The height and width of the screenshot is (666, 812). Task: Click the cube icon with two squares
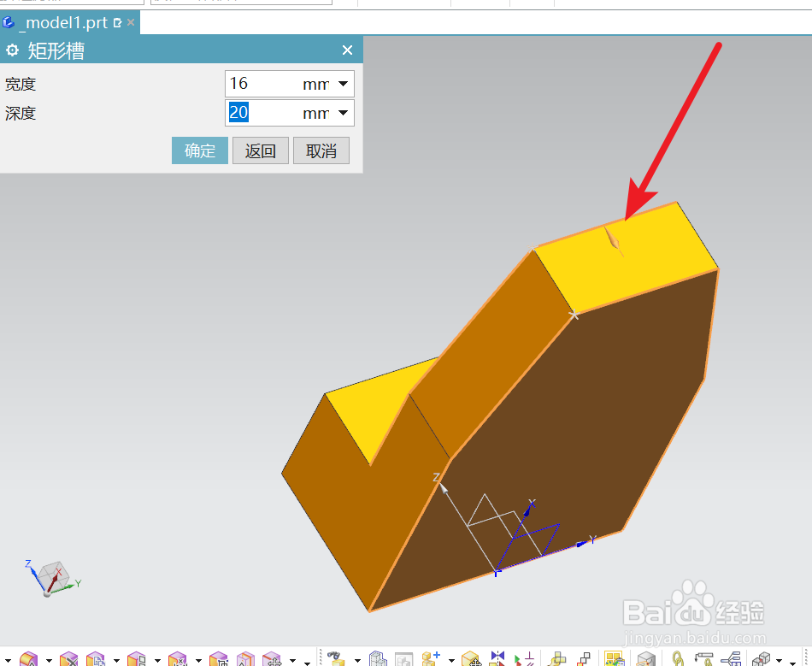coord(137,659)
